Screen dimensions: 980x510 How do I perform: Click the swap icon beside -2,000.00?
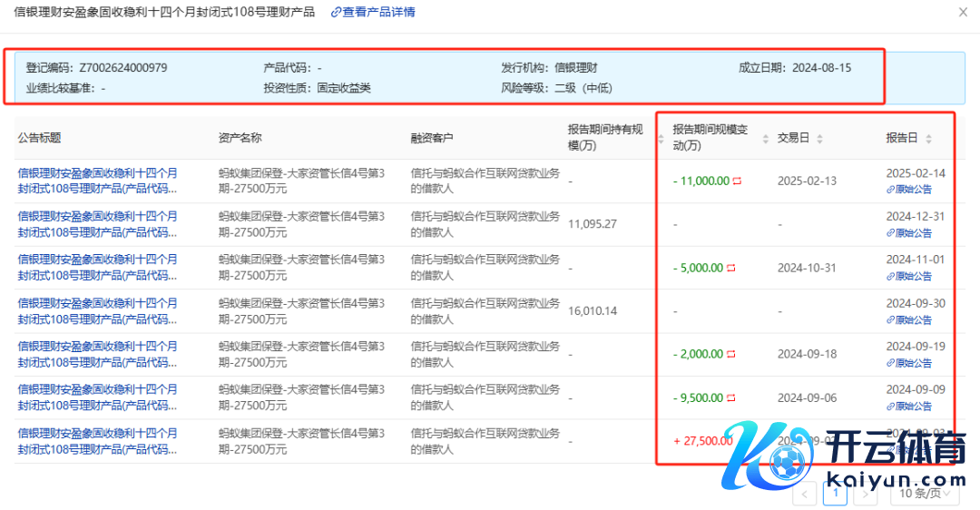click(x=730, y=354)
